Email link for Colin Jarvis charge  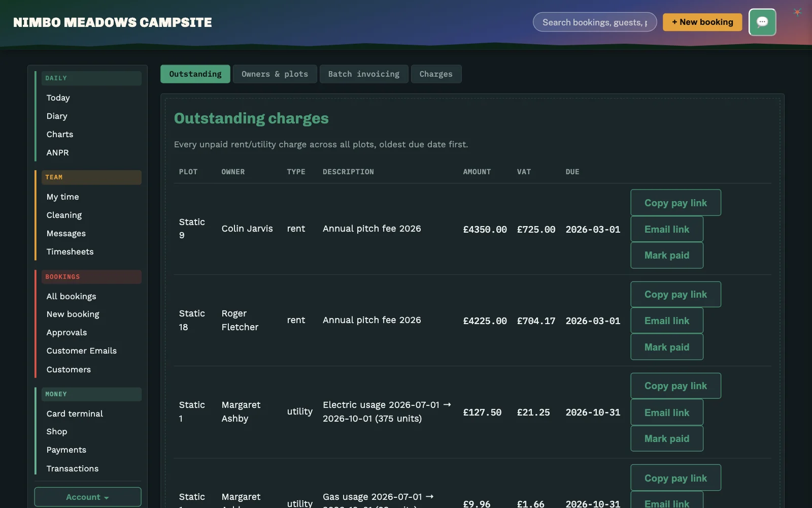[x=667, y=229]
